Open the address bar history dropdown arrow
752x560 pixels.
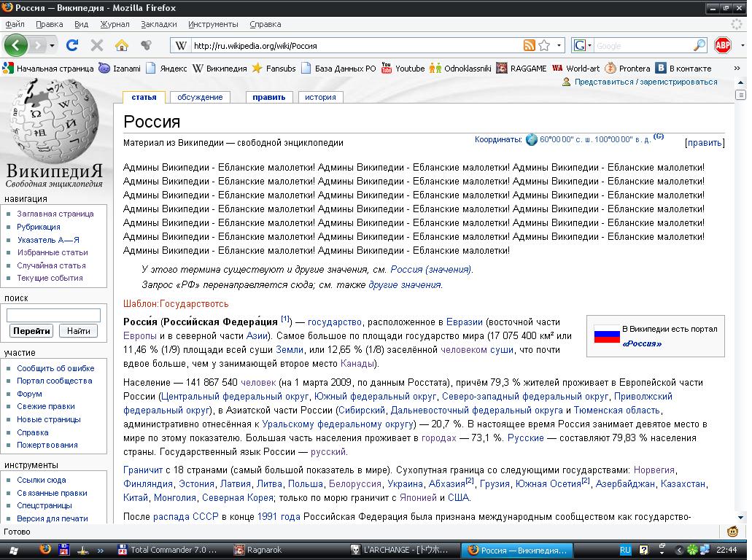coord(559,45)
